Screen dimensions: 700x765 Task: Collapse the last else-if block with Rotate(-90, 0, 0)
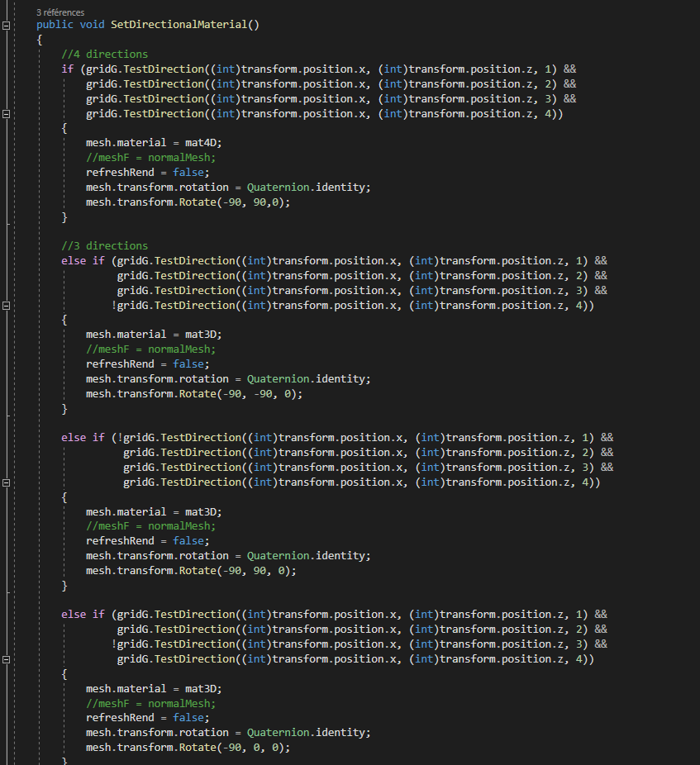click(x=7, y=659)
